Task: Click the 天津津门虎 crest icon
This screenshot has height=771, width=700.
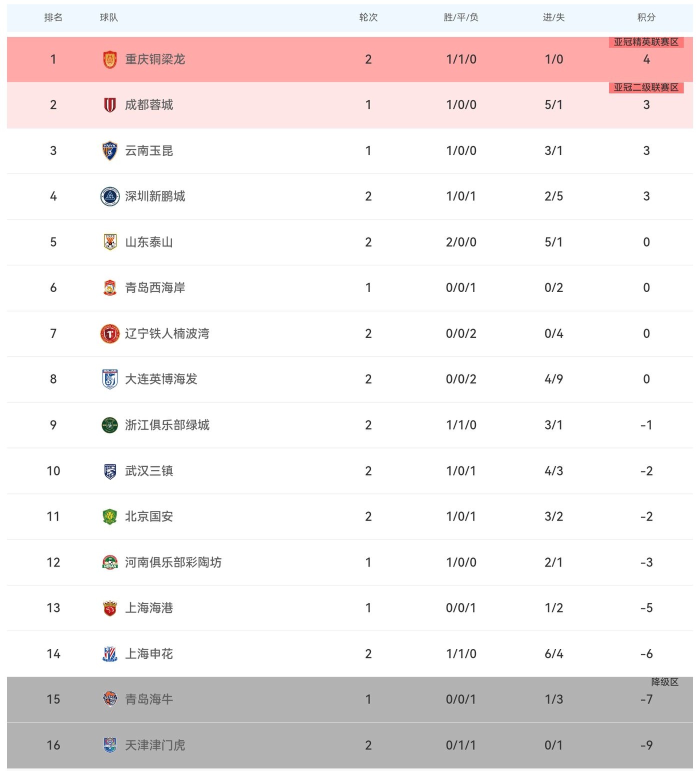Action: pos(109,745)
